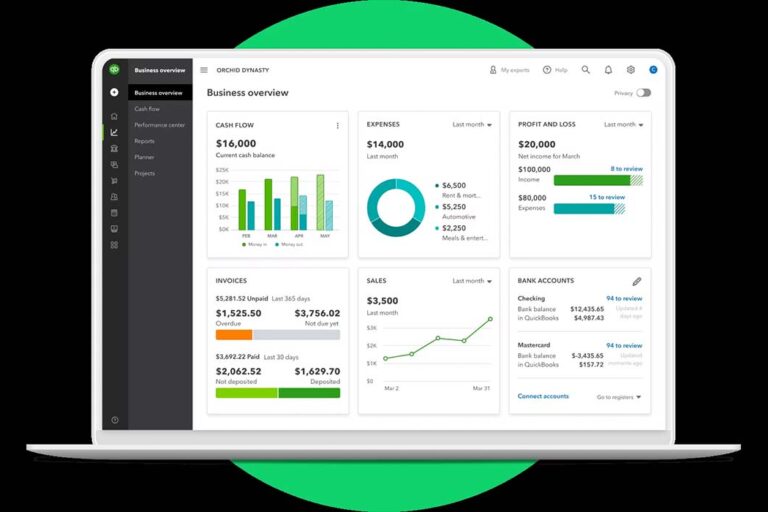The image size is (768, 512).
Task: Click the $16,000 current cash balance
Action: [x=236, y=144]
